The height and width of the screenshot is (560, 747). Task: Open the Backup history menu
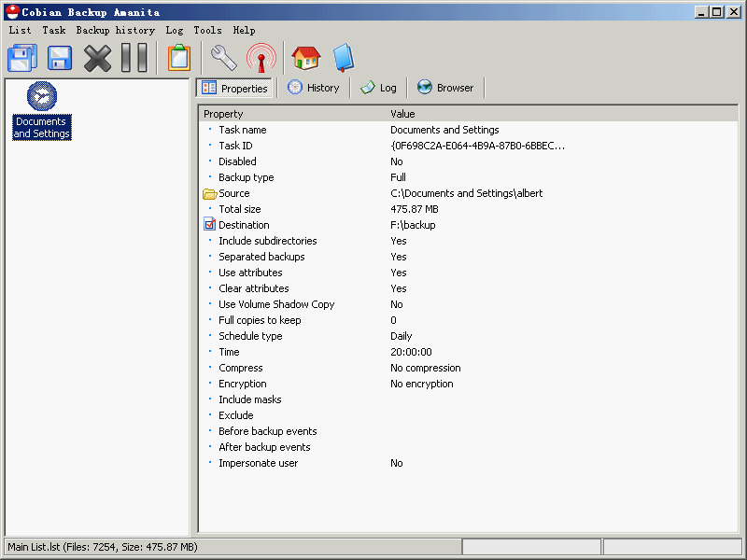[x=115, y=30]
